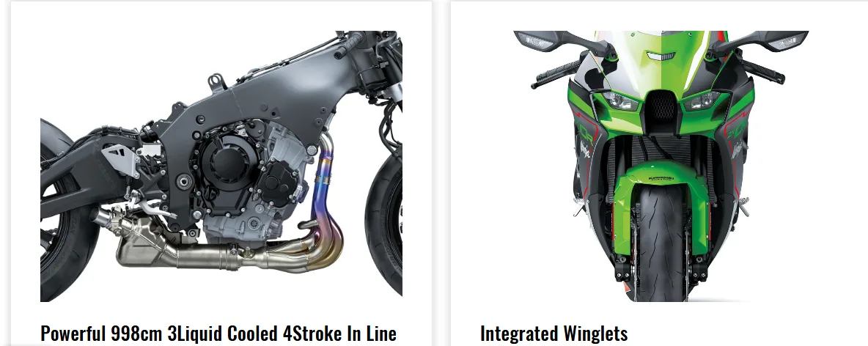This screenshot has width=868, height=346.
Task: Click the left-side headlight on green fairing
Action: [620, 101]
